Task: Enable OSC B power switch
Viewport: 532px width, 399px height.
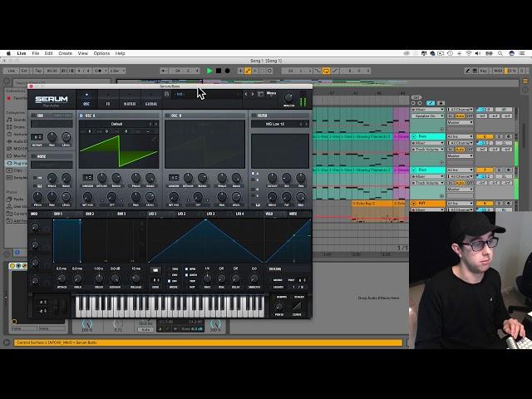Action: pyautogui.click(x=167, y=116)
